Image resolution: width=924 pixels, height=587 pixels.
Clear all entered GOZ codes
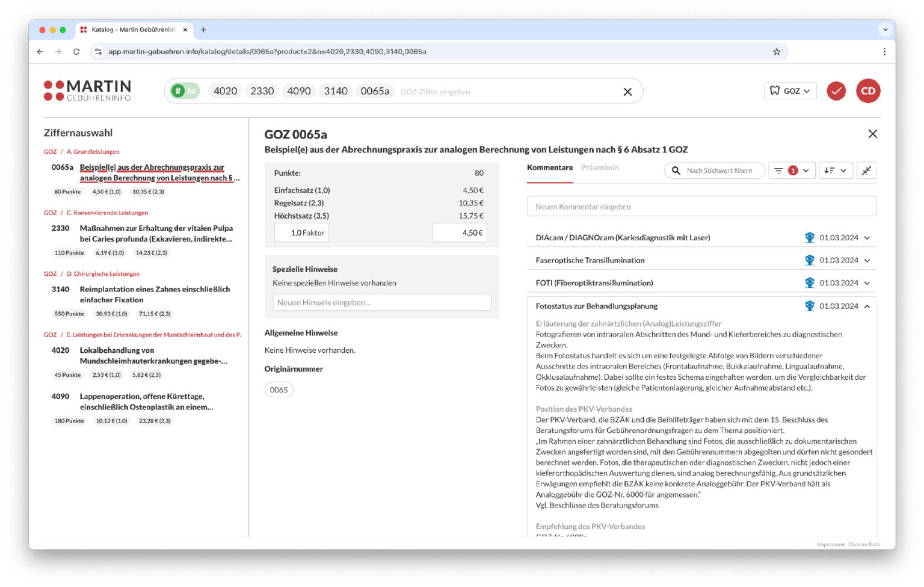pyautogui.click(x=627, y=92)
